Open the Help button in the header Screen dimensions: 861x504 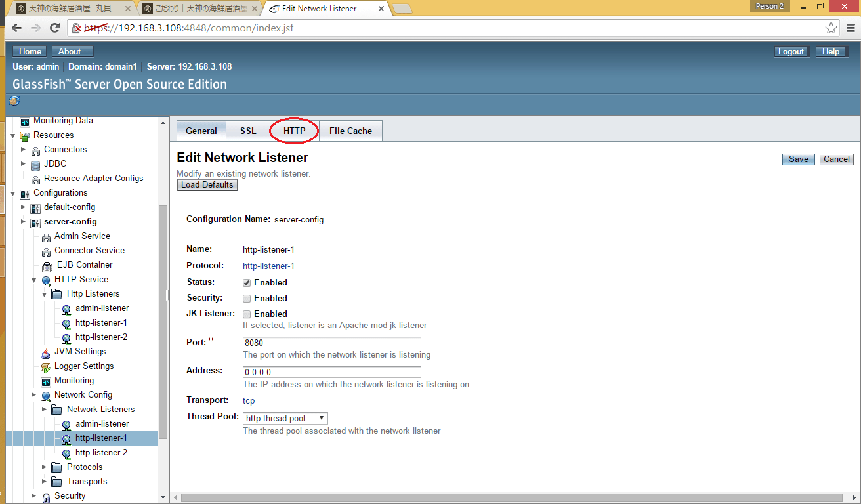click(x=831, y=52)
